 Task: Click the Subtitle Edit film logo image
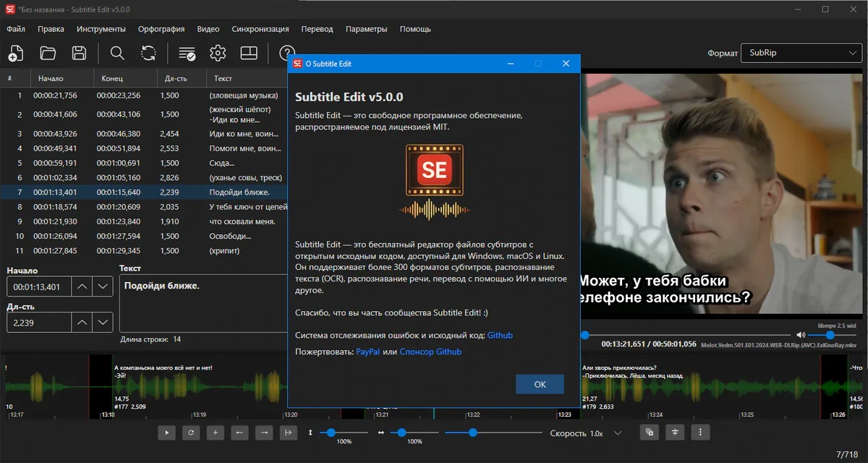434,181
